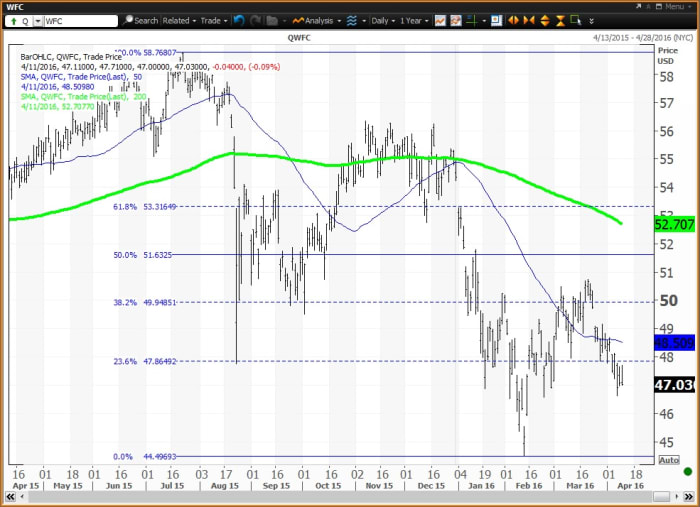Click the compare-charts icon with red lines

click(456, 21)
